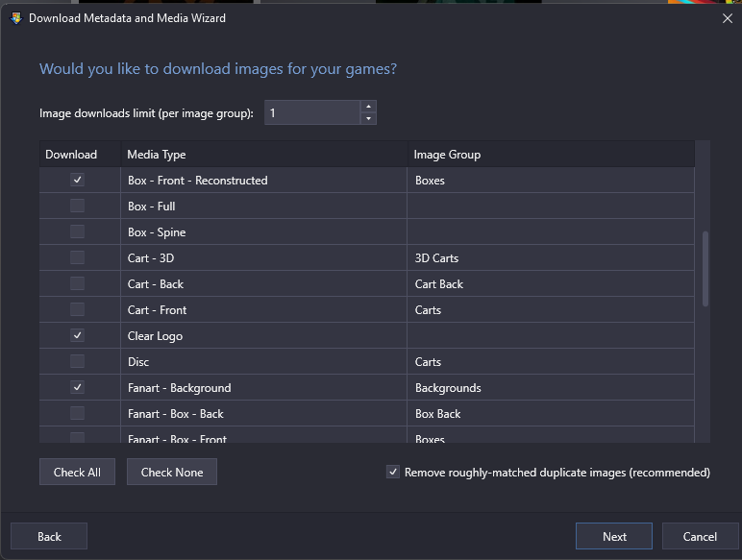Decrease image downloads limit with down arrow

[x=368, y=119]
